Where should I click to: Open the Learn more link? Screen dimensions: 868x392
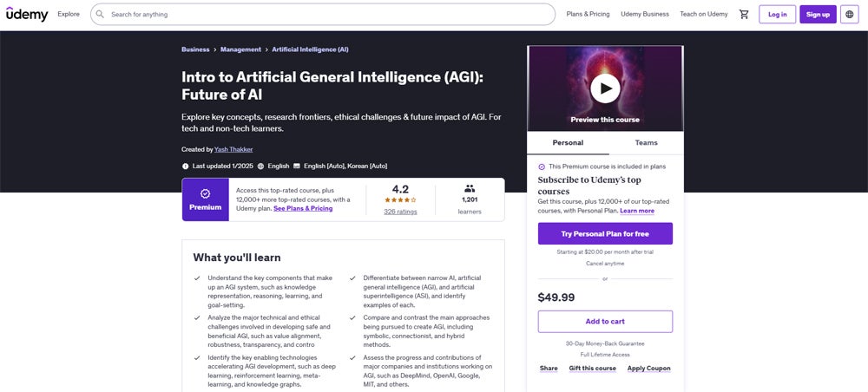tap(637, 211)
